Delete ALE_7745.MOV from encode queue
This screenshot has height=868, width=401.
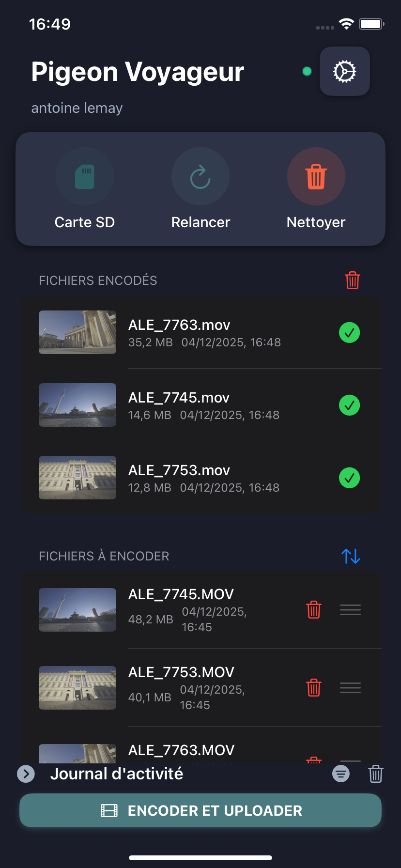click(x=314, y=610)
